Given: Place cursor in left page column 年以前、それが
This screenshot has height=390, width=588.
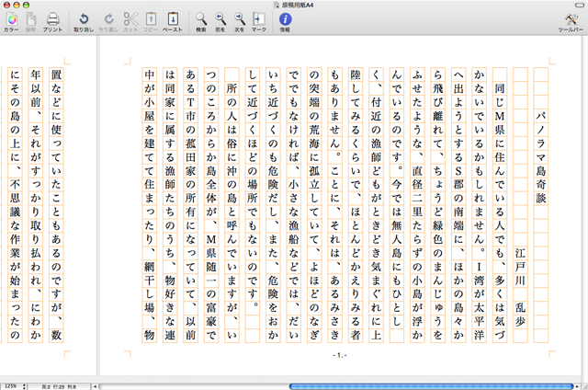Looking at the screenshot, I should pos(36,205).
